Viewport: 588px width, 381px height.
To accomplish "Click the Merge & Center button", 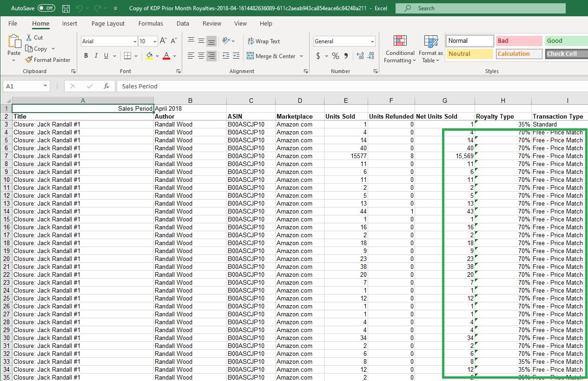I will click(x=271, y=56).
